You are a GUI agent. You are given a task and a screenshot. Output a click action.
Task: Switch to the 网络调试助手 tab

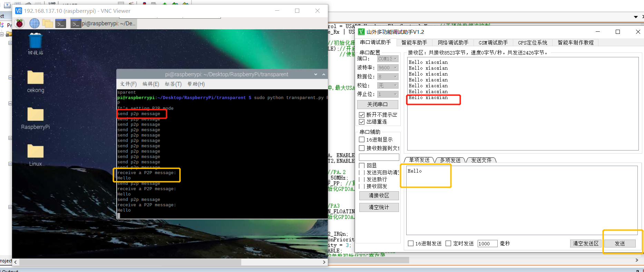(x=453, y=42)
